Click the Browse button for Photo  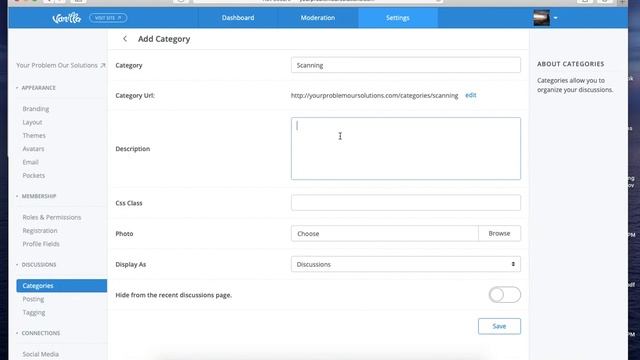click(x=499, y=233)
